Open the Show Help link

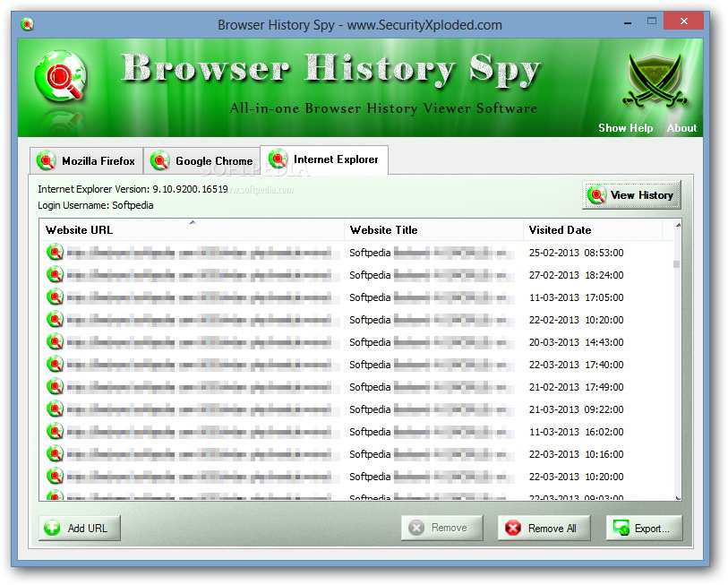625,128
